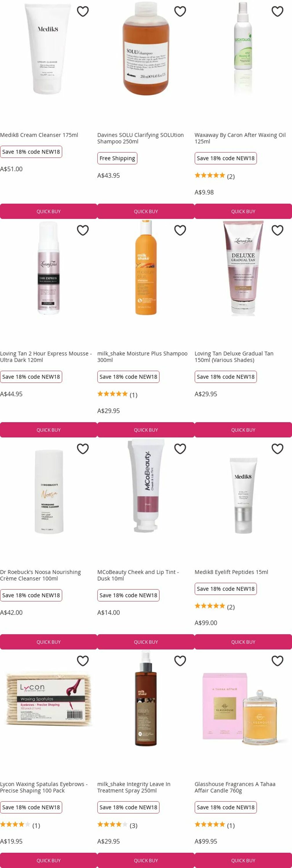Viewport: 292px width, 868px height.
Task: Toggle wishlist heart on Medik8 Eyelift Peptides
Action: [277, 448]
